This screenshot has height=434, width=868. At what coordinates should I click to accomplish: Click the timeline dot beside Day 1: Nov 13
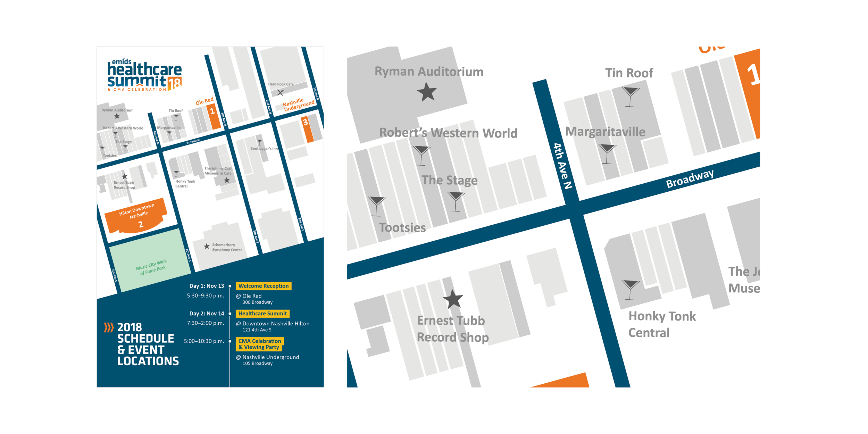[x=230, y=286]
